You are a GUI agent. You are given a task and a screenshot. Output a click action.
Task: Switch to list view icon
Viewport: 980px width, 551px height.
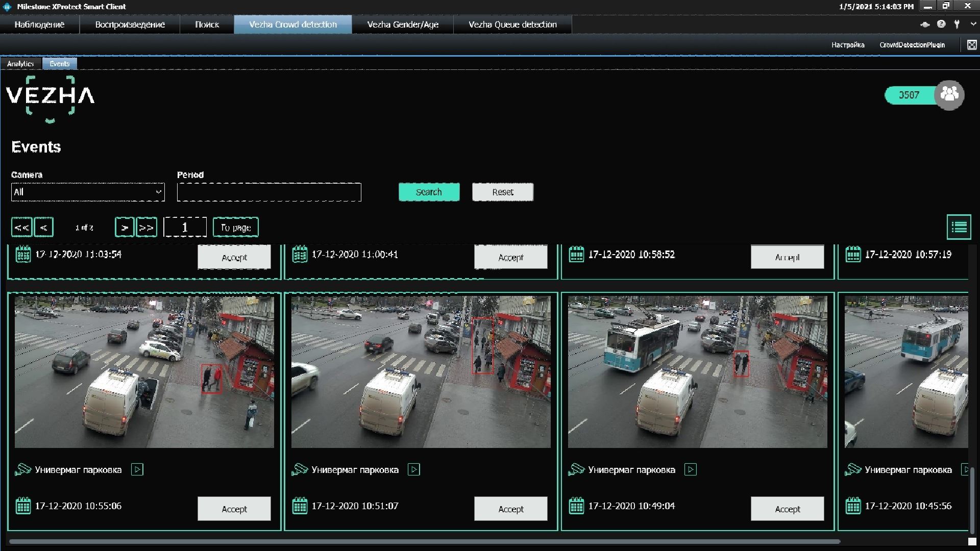[959, 227]
